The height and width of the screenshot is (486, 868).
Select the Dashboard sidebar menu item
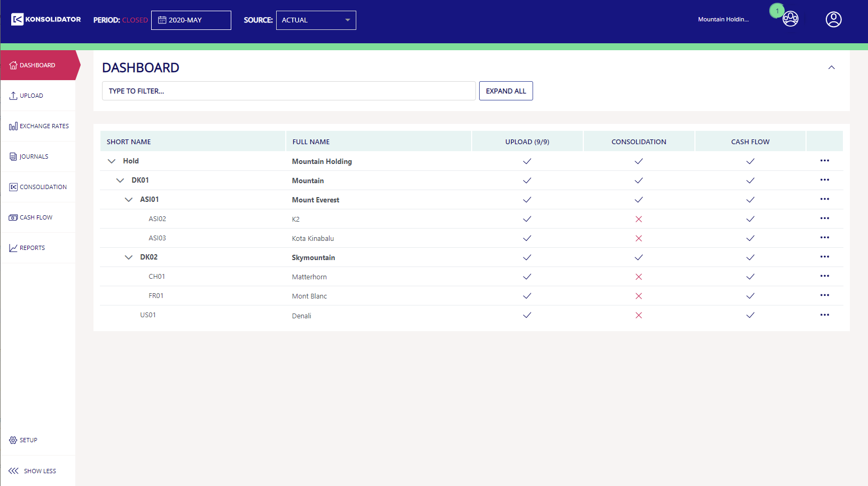click(37, 65)
